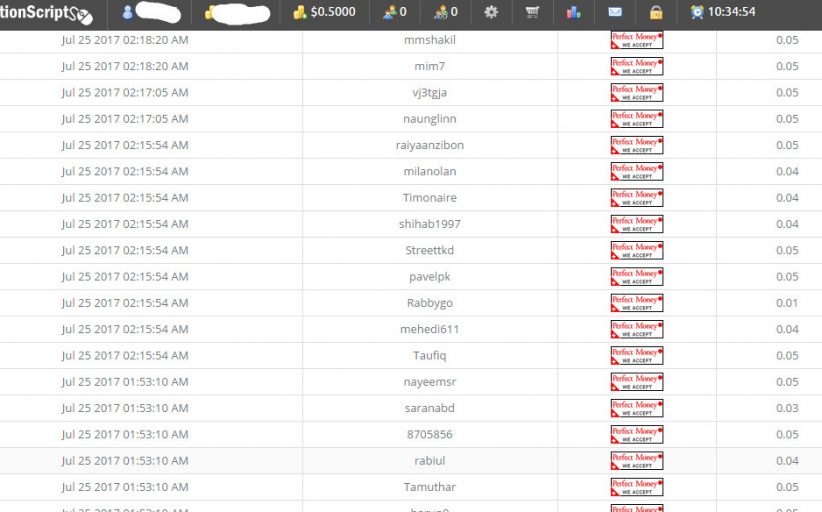Click the 0.01 amount in Rabbygo row
This screenshot has width=822, height=512.
(x=786, y=303)
